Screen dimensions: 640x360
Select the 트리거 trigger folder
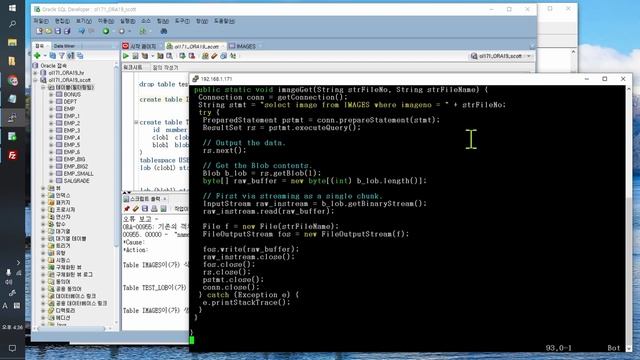click(63, 246)
